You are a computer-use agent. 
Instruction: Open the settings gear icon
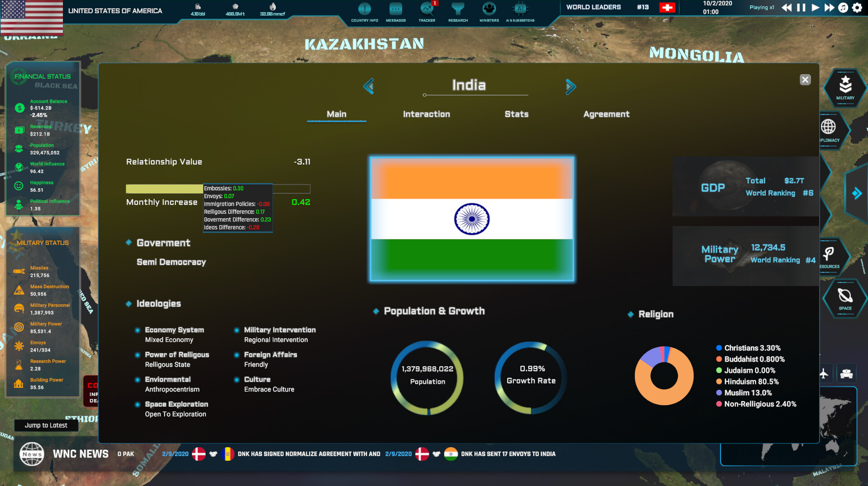coord(857,8)
